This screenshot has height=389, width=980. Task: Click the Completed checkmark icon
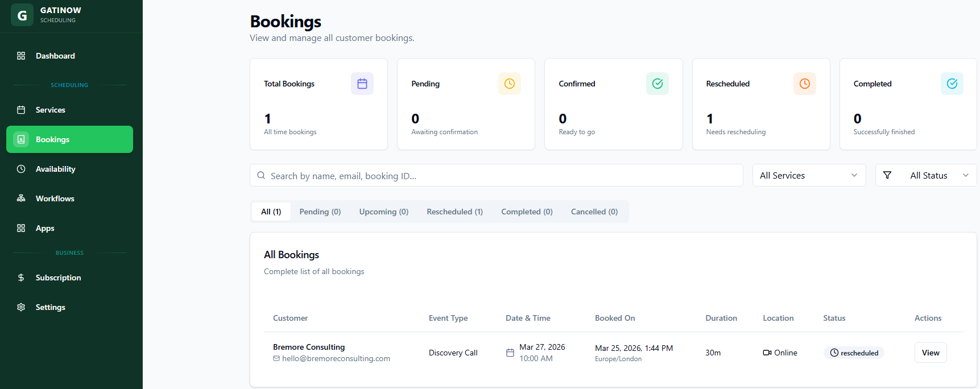(x=952, y=84)
